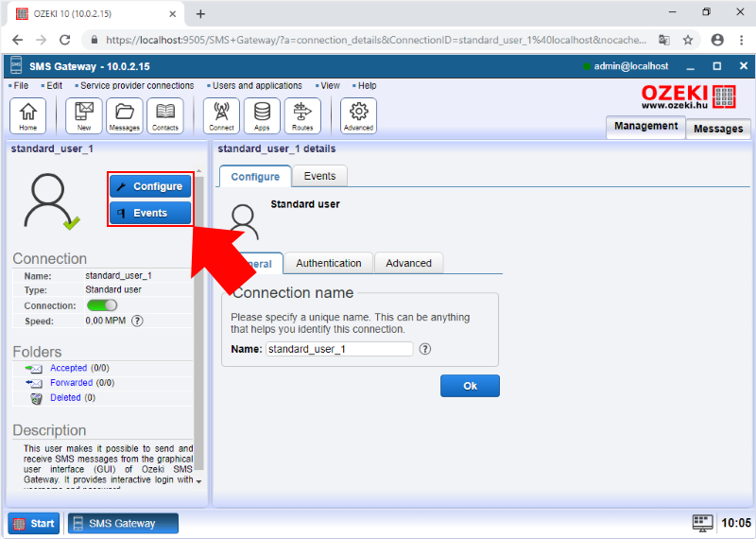Select the Configure tab in details
This screenshot has width=756, height=539.
coord(255,177)
